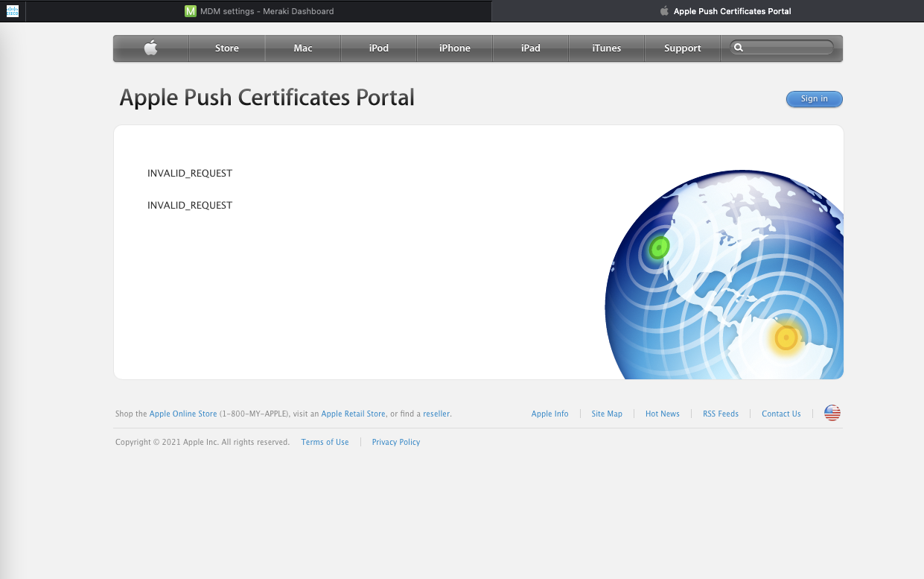
Task: Click the small app icon at top-left corner
Action: point(13,11)
